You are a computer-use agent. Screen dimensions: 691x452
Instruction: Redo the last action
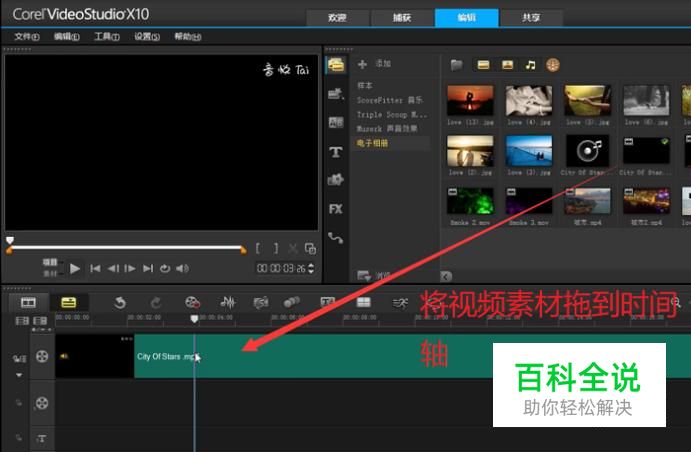(x=156, y=303)
